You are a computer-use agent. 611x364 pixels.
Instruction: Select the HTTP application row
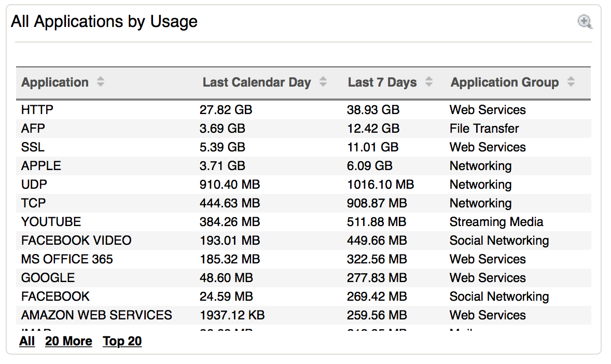303,110
